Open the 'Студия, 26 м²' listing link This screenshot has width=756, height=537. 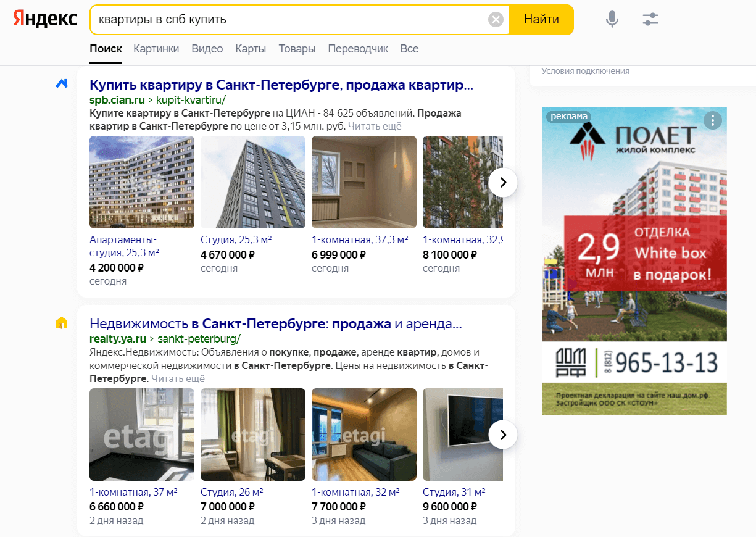tap(232, 492)
